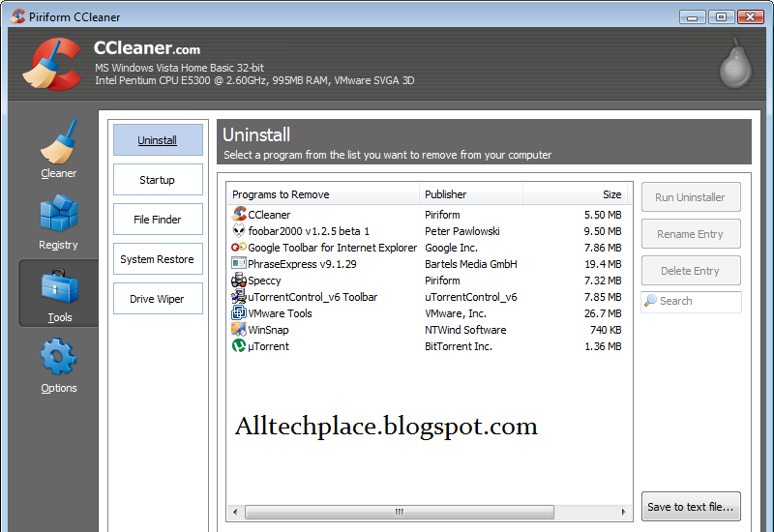Sort by Programs to Remove column
The width and height of the screenshot is (774, 532).
(x=323, y=194)
